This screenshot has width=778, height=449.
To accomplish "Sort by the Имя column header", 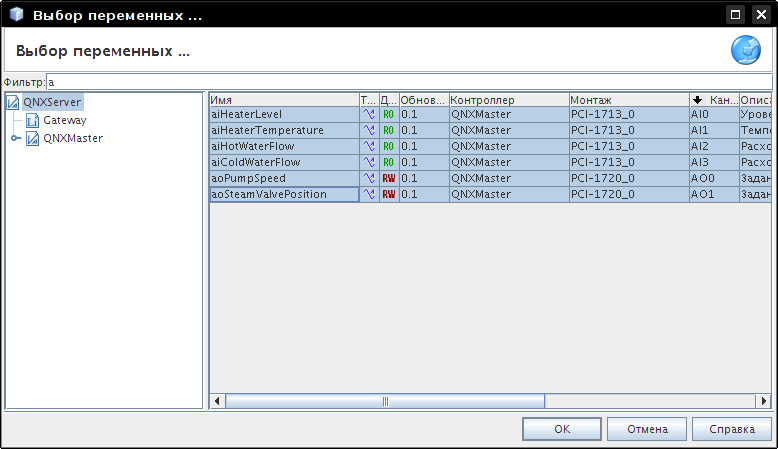I will [x=284, y=100].
